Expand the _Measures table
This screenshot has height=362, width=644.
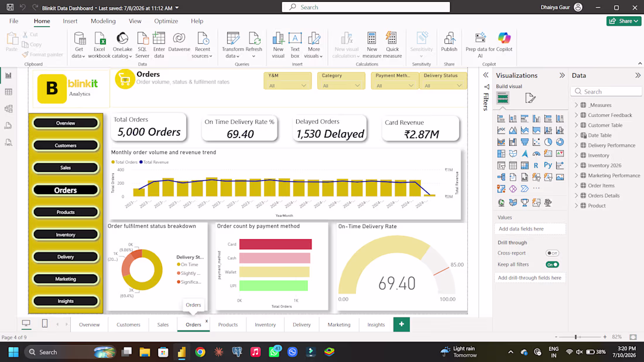click(576, 105)
